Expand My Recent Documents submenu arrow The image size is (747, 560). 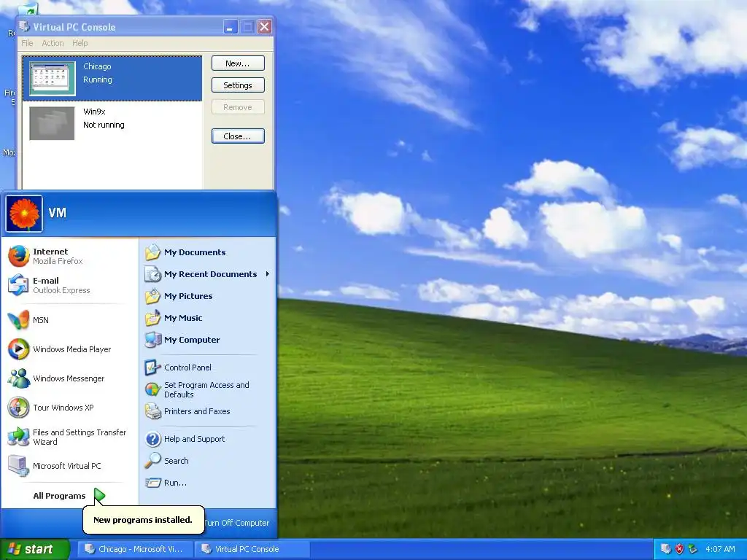click(x=268, y=274)
